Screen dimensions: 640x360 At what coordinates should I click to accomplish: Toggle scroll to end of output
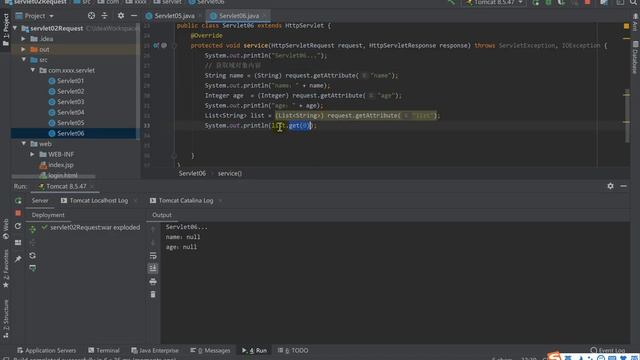153,268
